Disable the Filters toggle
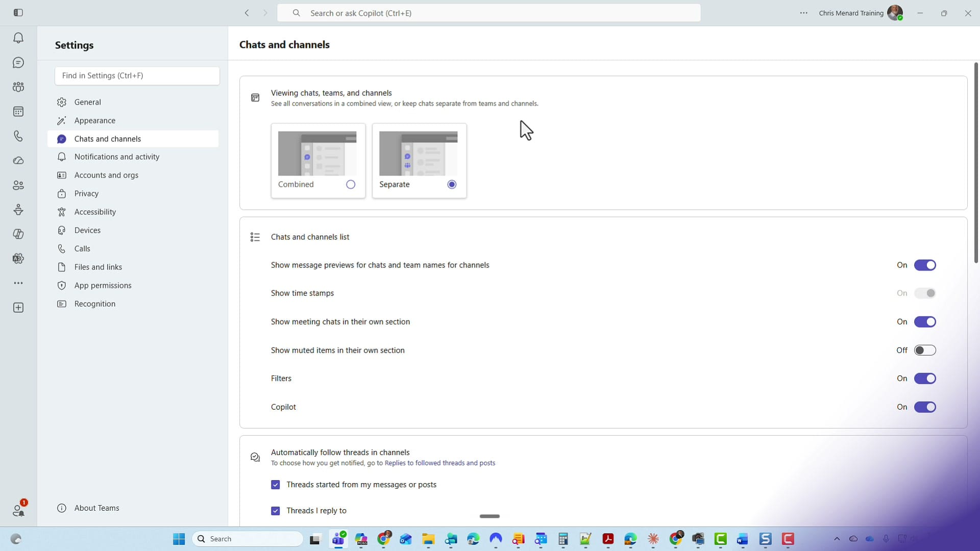The width and height of the screenshot is (980, 551). coord(925,378)
